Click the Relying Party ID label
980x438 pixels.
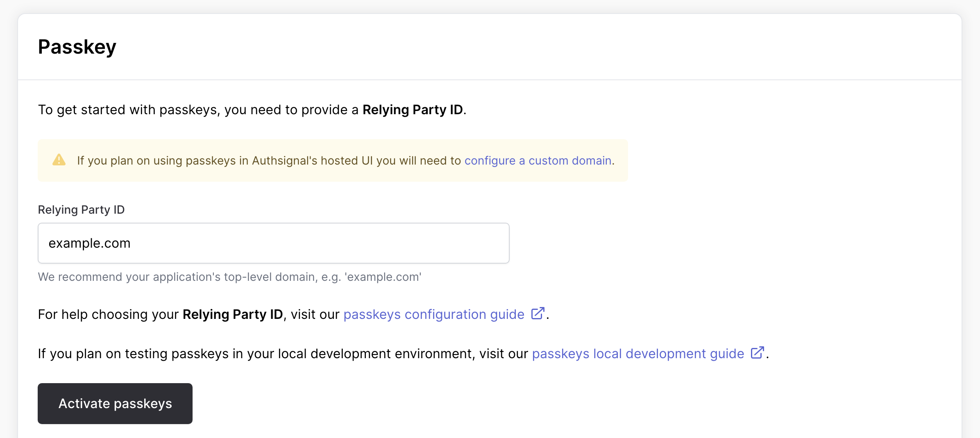click(81, 209)
